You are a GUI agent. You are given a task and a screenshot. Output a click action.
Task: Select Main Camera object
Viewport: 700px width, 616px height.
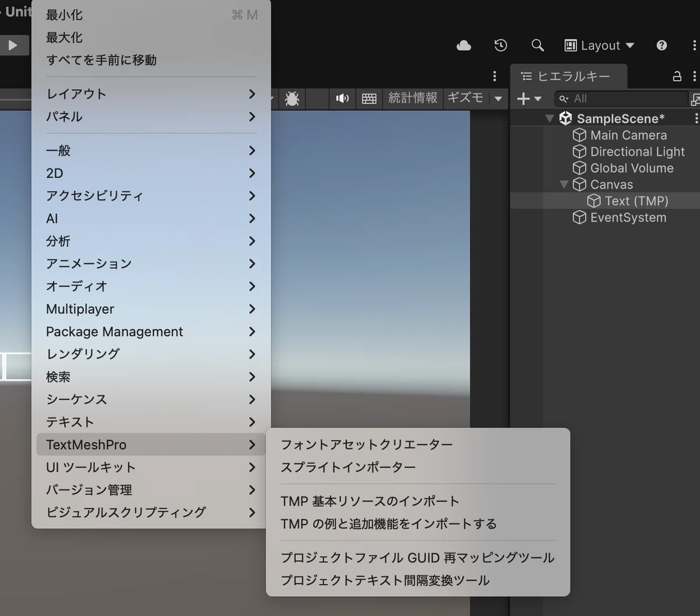(x=628, y=135)
